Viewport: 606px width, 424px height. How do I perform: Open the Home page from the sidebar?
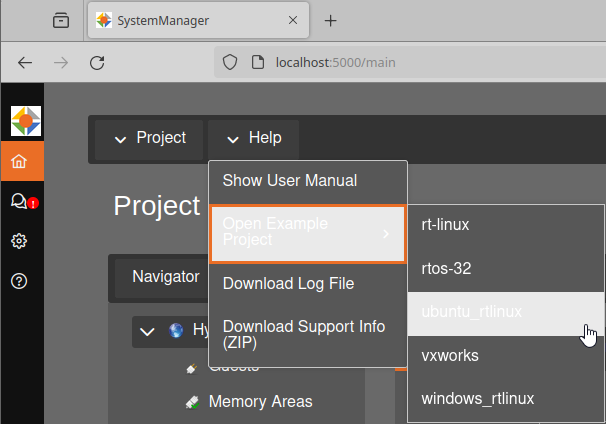tap(22, 161)
